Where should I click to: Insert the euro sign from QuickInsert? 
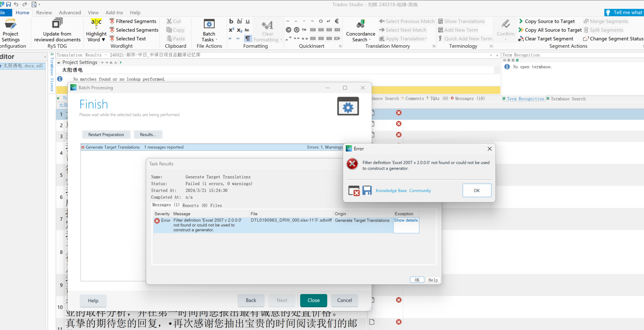(x=337, y=21)
